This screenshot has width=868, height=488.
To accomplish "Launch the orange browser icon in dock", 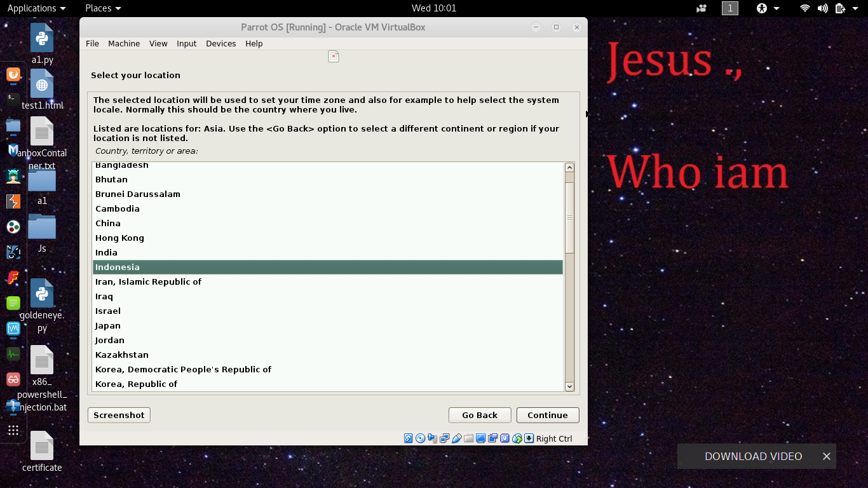I will tap(13, 74).
